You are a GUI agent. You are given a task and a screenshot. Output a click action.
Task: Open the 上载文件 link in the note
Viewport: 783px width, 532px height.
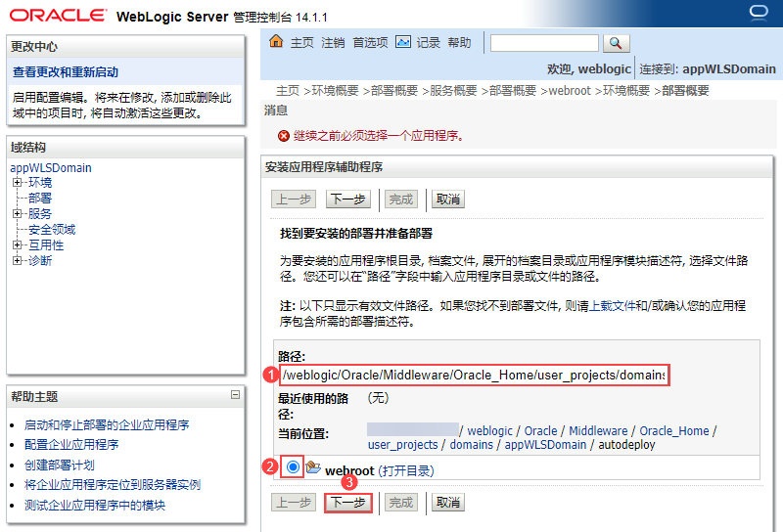(x=613, y=305)
